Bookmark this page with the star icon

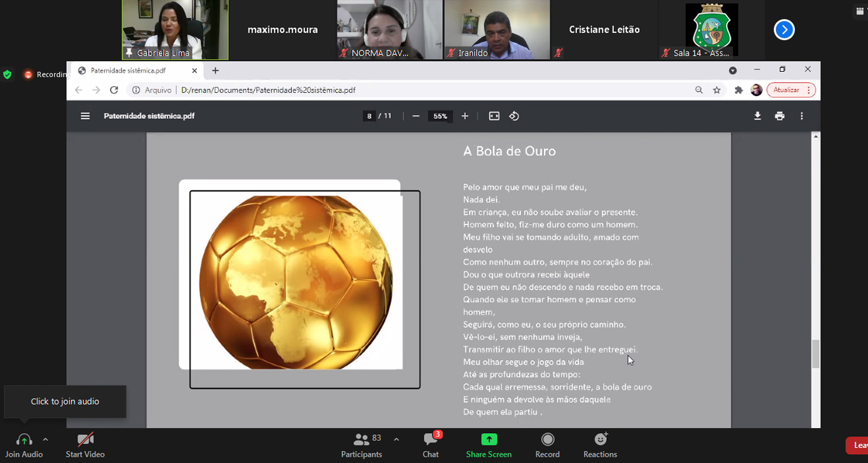(x=717, y=90)
